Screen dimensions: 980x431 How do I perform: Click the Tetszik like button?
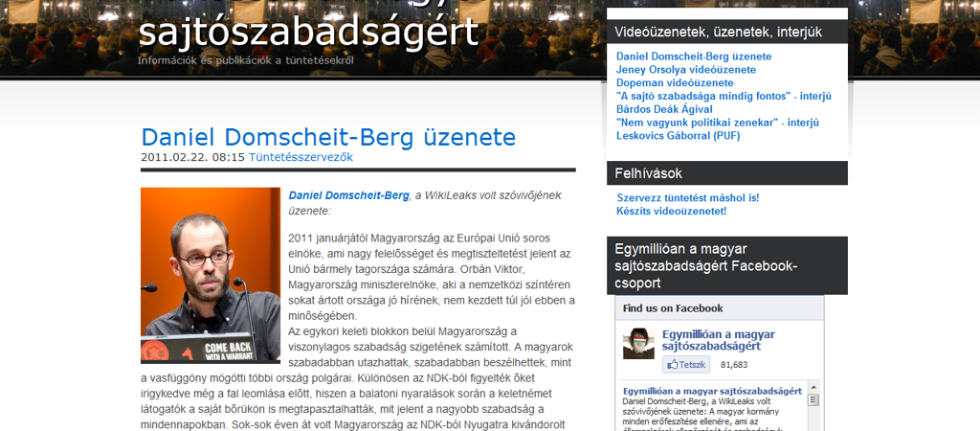coord(686,365)
